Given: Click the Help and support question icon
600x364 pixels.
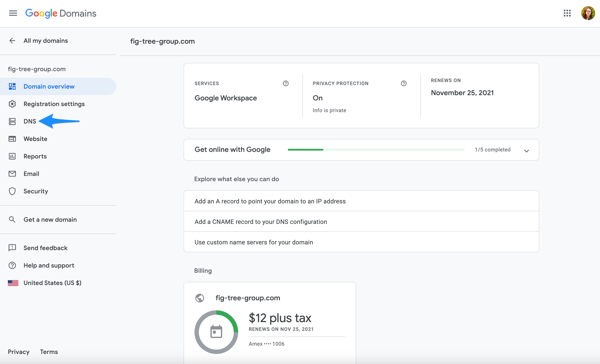Looking at the screenshot, I should [x=12, y=265].
